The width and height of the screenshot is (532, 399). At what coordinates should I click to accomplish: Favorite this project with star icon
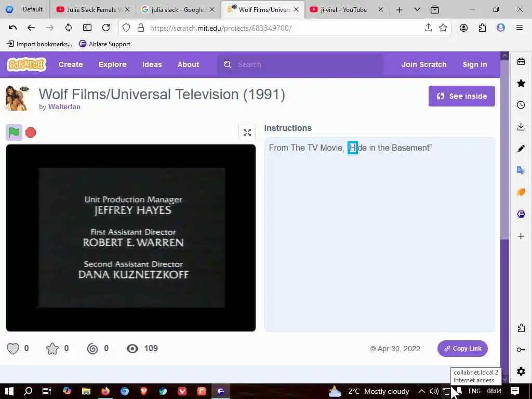point(52,349)
